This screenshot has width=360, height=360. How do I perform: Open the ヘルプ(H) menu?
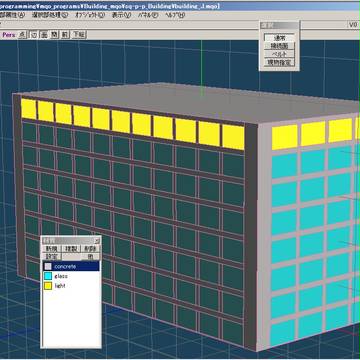175,15
